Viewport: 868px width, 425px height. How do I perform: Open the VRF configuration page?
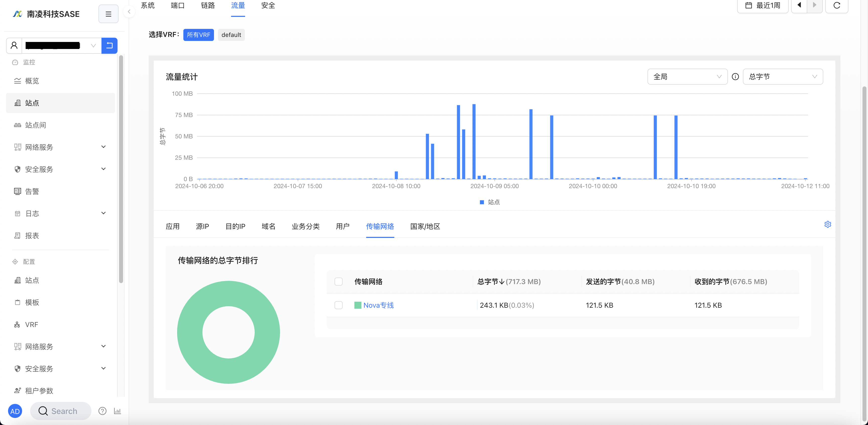tap(61, 325)
